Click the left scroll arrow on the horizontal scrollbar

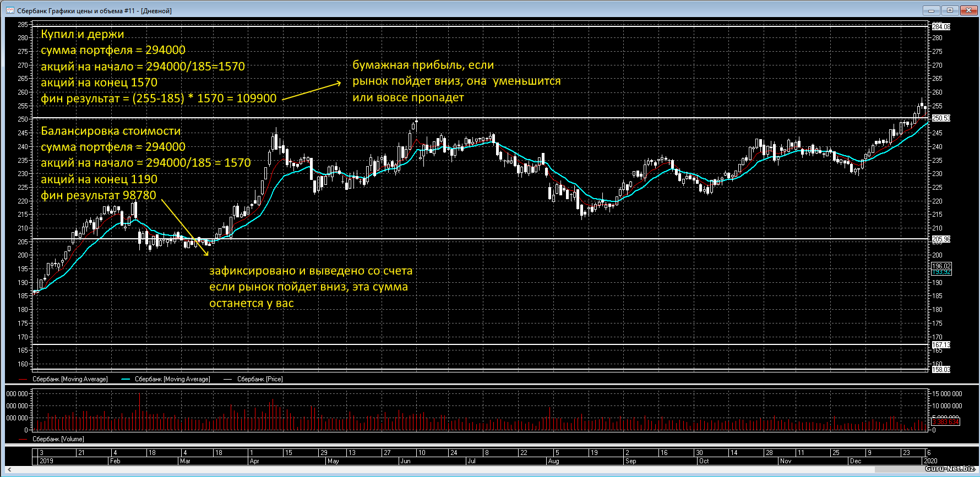(x=9, y=469)
